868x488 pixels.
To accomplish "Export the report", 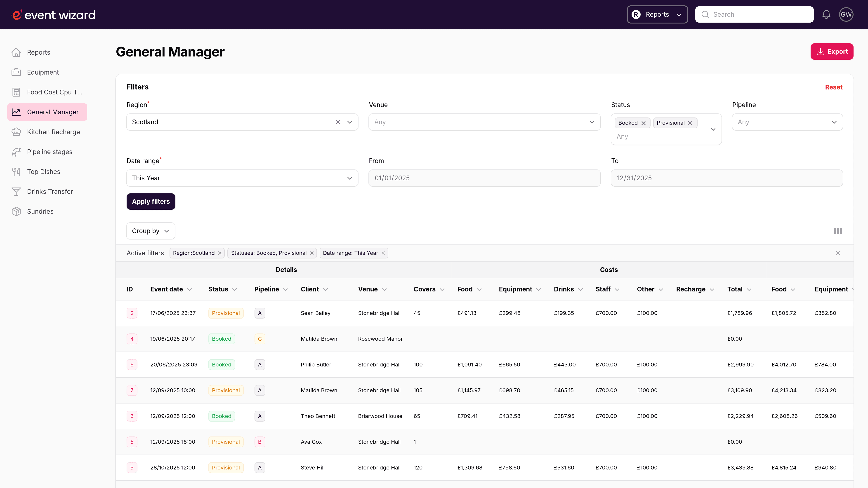I will tap(832, 51).
